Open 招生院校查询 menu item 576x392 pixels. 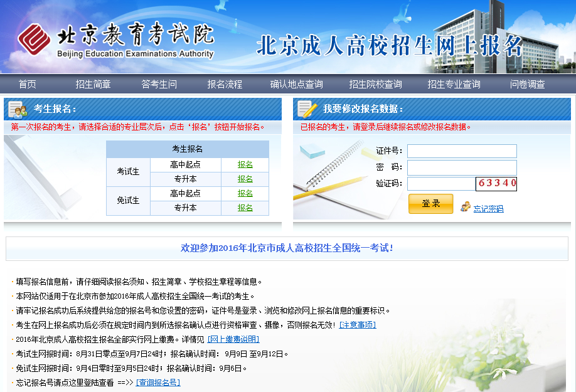click(375, 84)
